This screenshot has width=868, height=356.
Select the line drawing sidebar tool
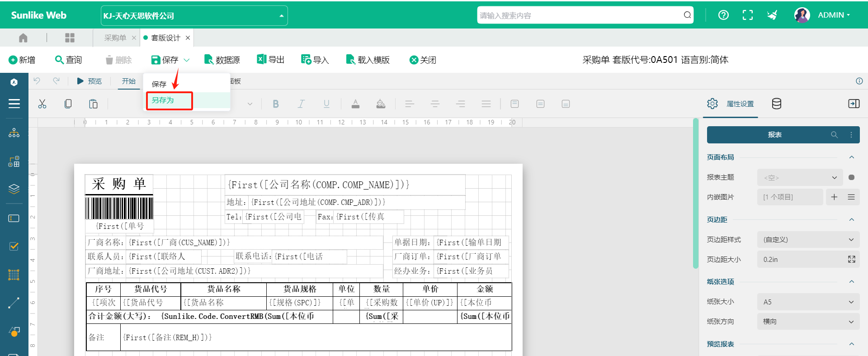(14, 303)
